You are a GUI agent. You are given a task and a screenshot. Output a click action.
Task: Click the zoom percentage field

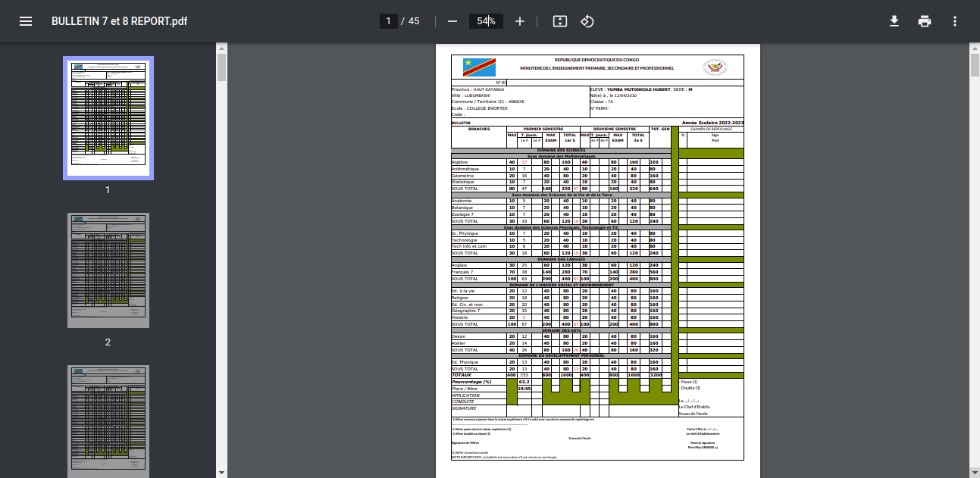(x=486, y=21)
